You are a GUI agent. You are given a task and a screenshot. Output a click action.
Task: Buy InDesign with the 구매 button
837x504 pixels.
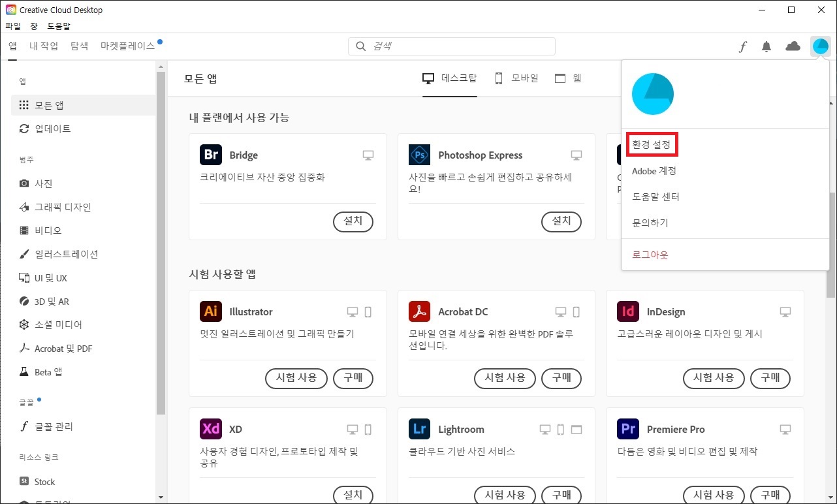(770, 378)
